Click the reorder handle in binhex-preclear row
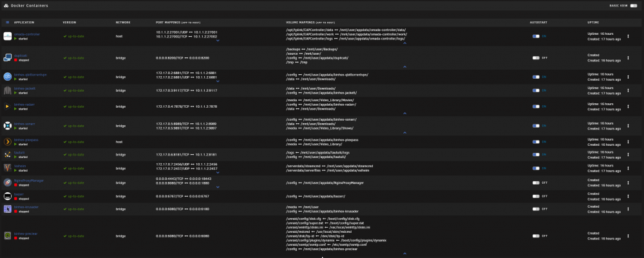 point(628,236)
